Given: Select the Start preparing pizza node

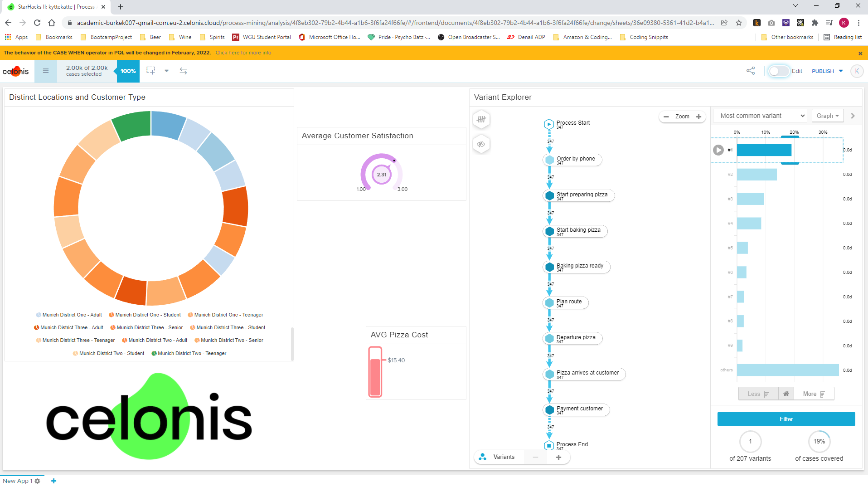Looking at the screenshot, I should pyautogui.click(x=579, y=195).
